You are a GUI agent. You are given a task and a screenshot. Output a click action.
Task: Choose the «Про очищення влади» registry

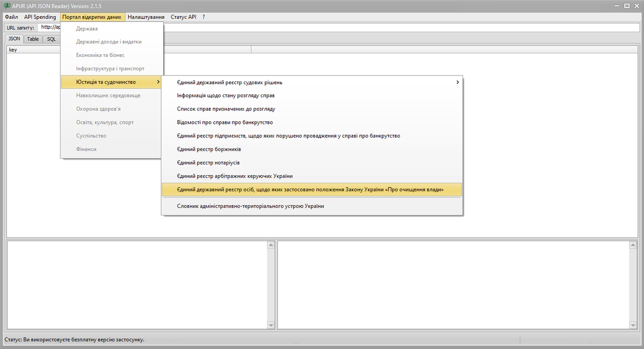click(312, 189)
